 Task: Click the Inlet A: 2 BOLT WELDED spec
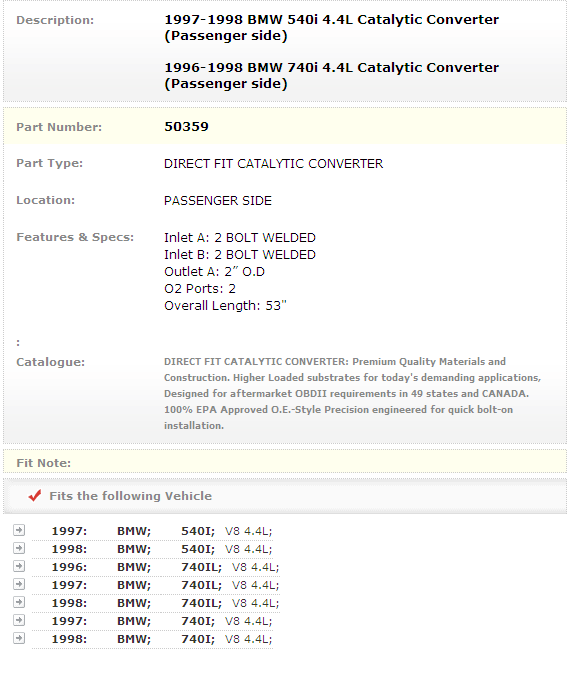pos(240,237)
